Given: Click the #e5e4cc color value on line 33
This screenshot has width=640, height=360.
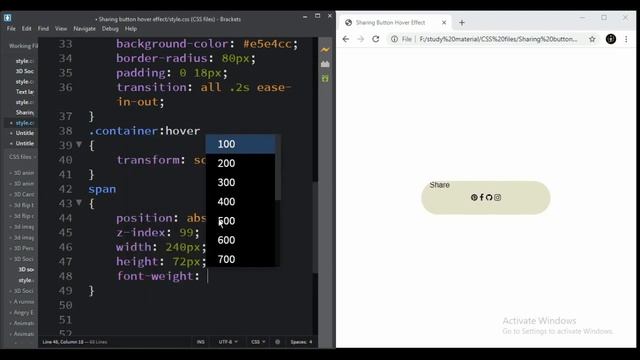Looking at the screenshot, I should click(x=267, y=44).
